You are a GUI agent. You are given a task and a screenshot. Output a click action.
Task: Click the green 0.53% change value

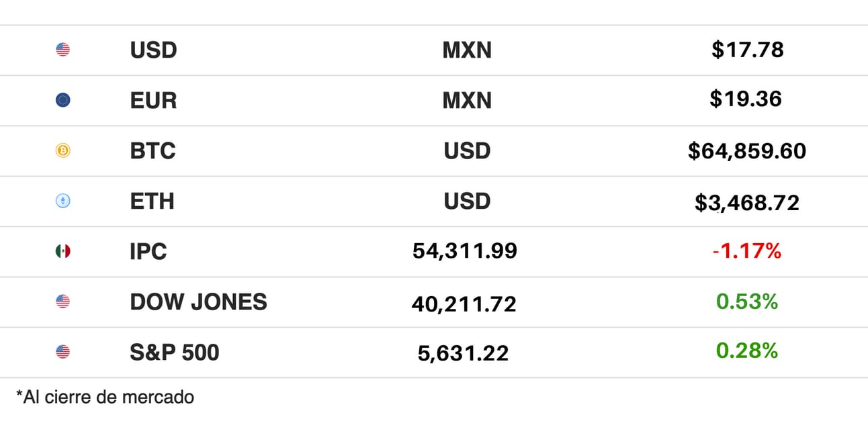(747, 302)
